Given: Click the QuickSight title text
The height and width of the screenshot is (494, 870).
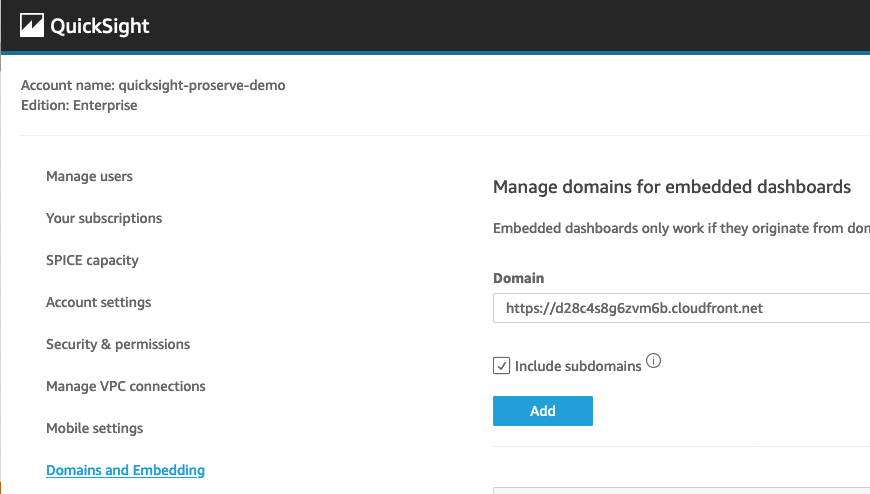Looking at the screenshot, I should (100, 26).
